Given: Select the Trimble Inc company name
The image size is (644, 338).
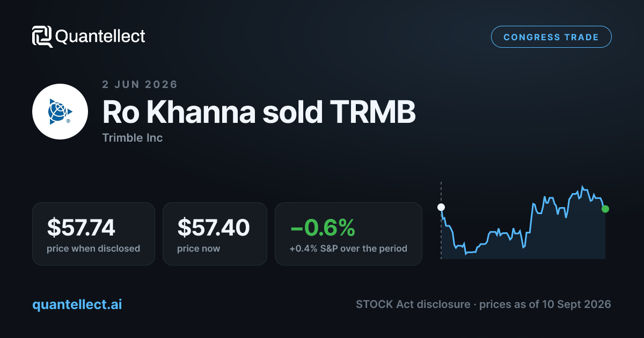Looking at the screenshot, I should [132, 138].
